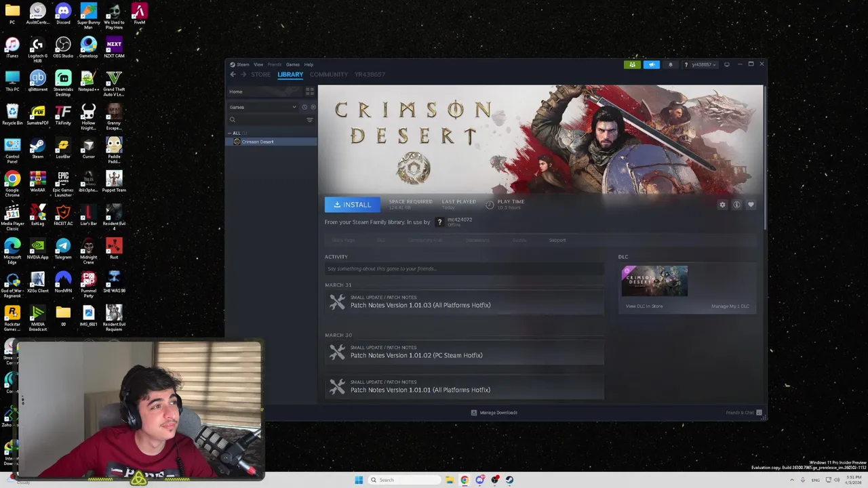Toggle sort by recent clock icon

304,107
